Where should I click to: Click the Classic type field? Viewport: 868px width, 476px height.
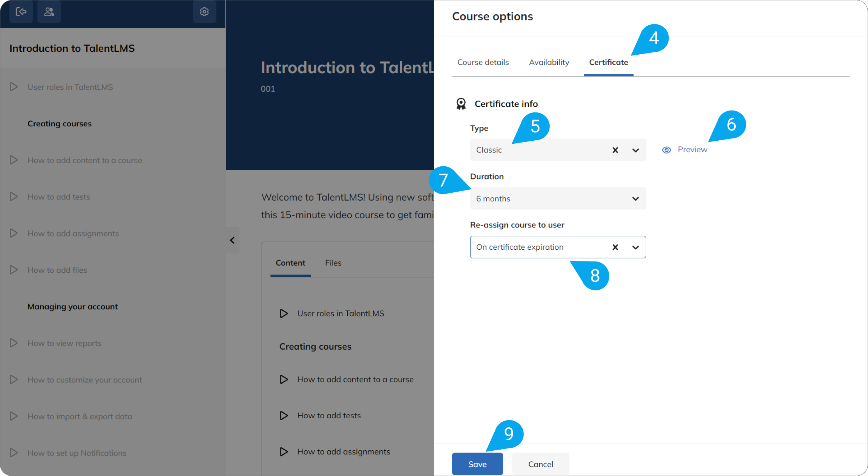[558, 150]
